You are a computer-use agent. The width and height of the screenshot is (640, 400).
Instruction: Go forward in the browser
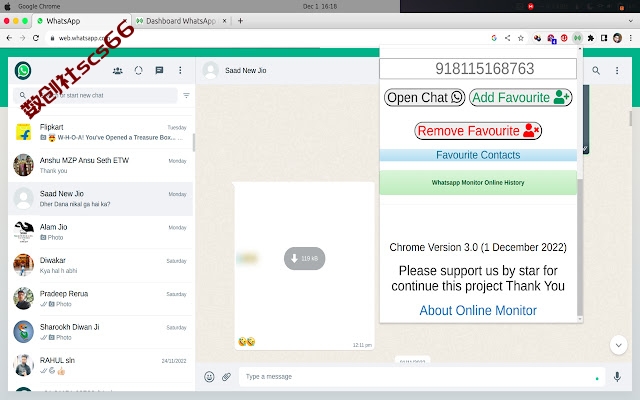[22, 38]
